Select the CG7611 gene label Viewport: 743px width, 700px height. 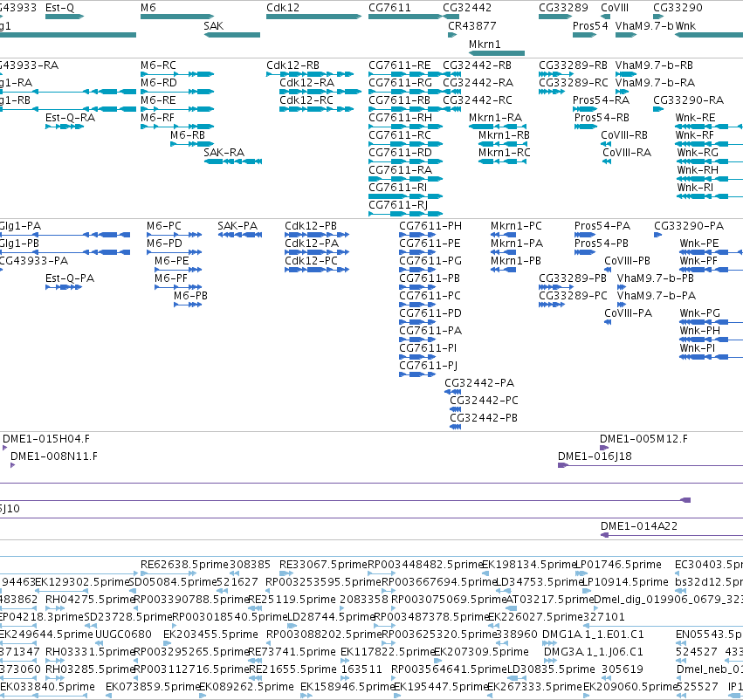389,8
